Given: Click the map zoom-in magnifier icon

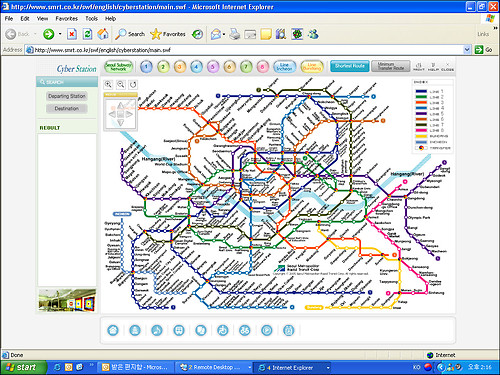Looking at the screenshot, I should click(x=108, y=84).
